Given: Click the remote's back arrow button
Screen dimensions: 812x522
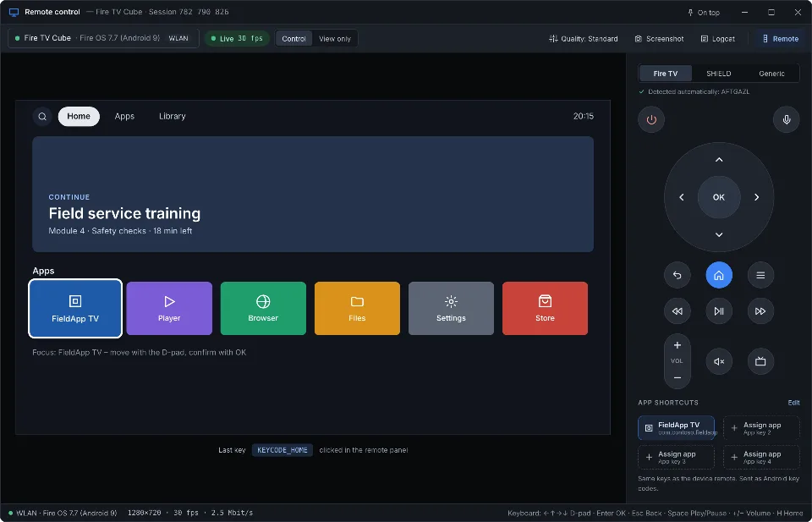Looking at the screenshot, I should (677, 275).
